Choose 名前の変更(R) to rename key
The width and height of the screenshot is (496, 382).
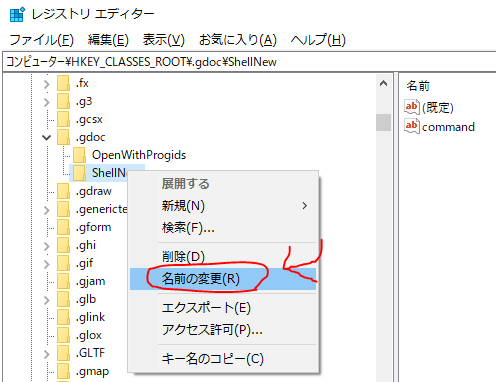pyautogui.click(x=223, y=279)
